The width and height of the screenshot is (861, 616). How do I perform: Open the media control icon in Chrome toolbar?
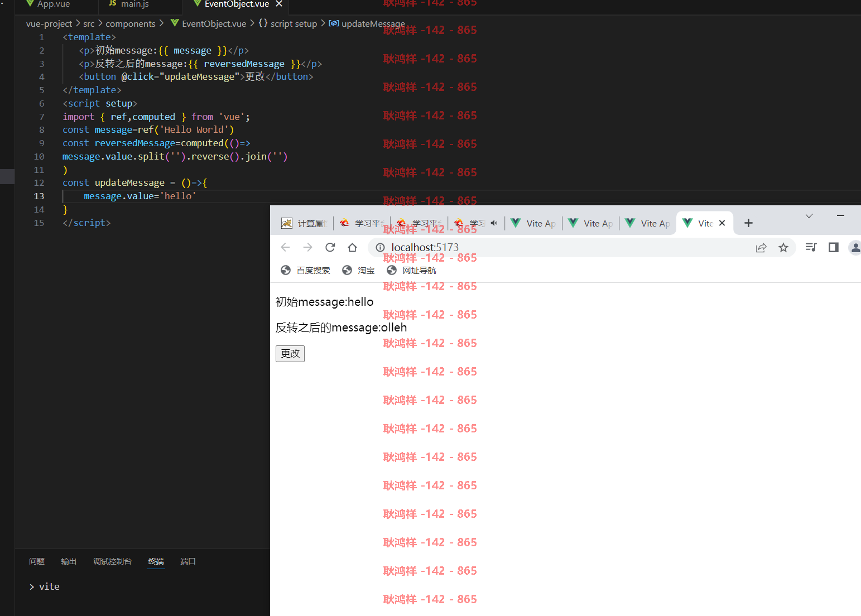(811, 247)
